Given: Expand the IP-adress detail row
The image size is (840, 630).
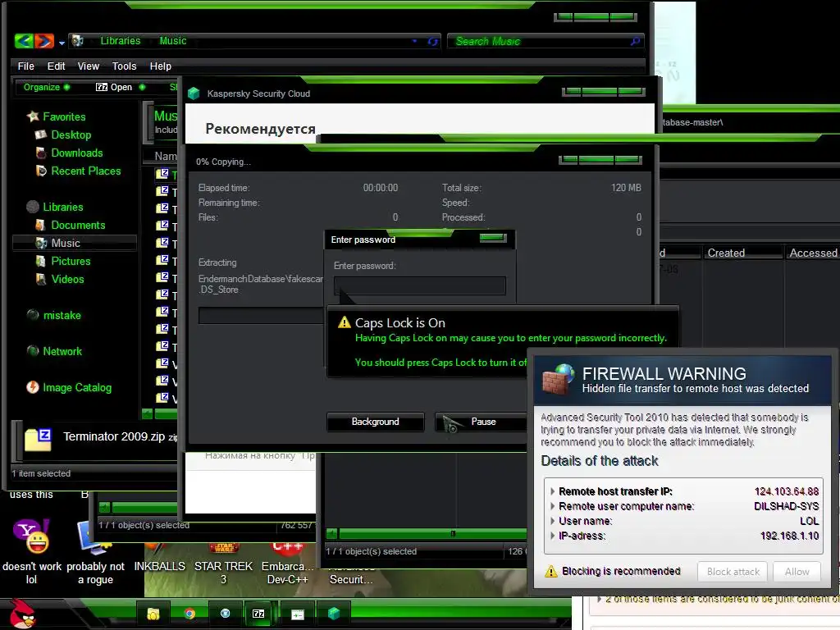Looking at the screenshot, I should [x=552, y=535].
